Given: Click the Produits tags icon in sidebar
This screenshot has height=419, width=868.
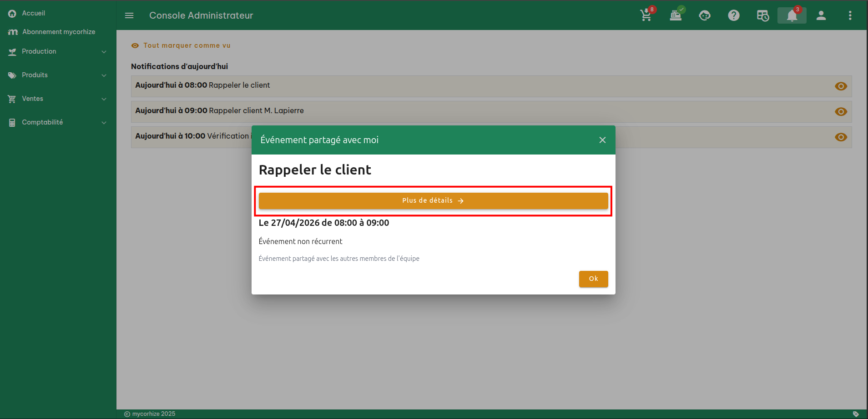Looking at the screenshot, I should pos(12,75).
